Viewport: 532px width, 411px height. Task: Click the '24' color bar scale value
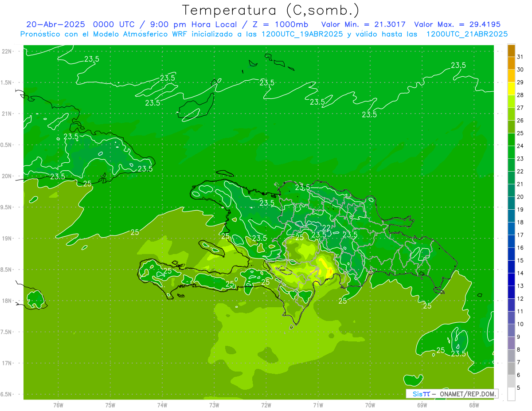tap(520, 146)
